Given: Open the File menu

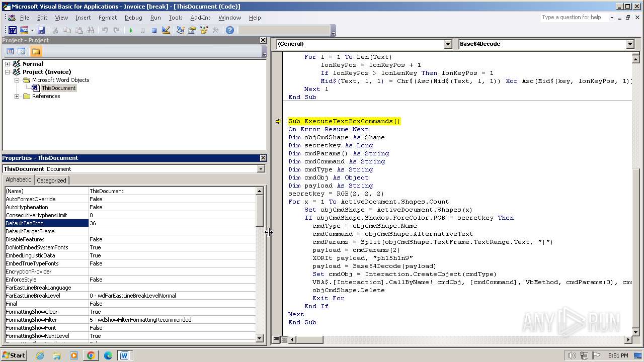Looking at the screenshot, I should [x=24, y=18].
